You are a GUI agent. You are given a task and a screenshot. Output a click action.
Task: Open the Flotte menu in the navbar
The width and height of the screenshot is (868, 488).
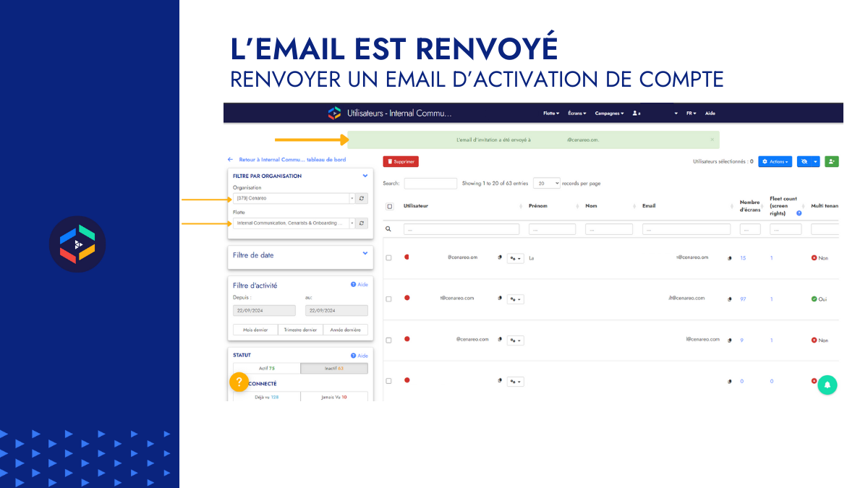[551, 114]
